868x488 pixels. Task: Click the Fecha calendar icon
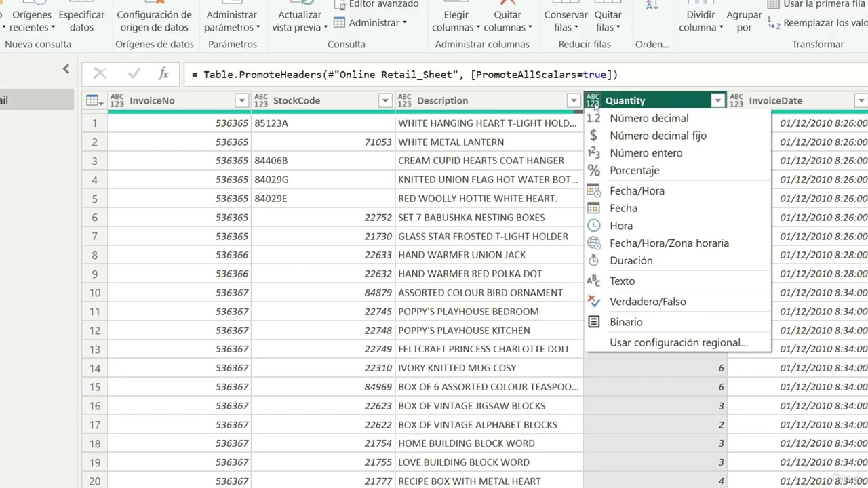(593, 209)
